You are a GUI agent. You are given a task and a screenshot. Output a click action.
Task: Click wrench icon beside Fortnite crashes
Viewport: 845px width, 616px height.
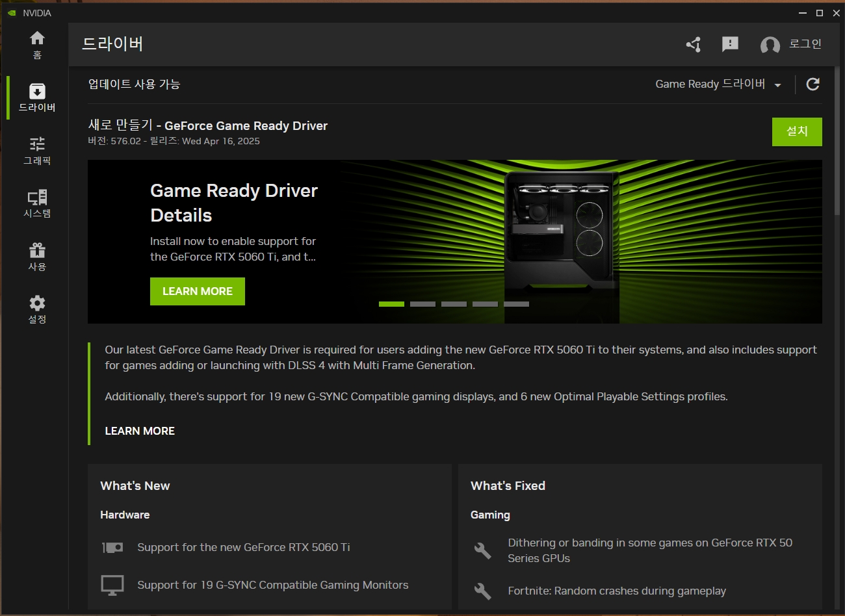click(482, 591)
